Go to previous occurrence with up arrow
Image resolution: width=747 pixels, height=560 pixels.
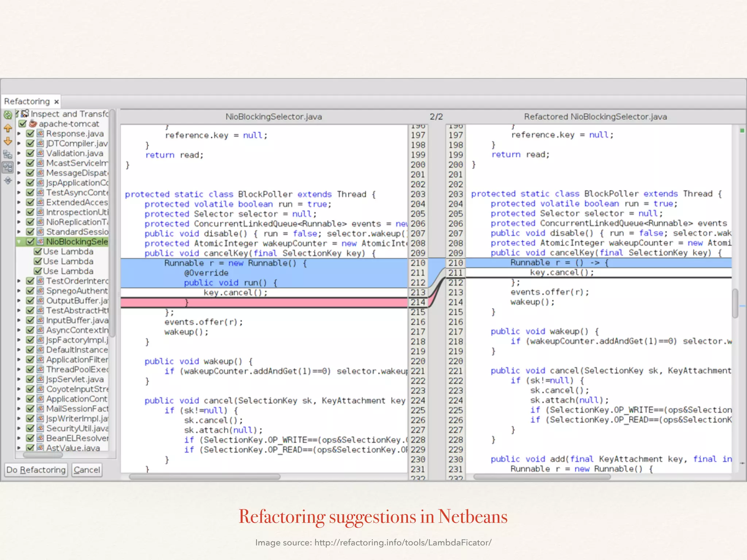pos(8,128)
